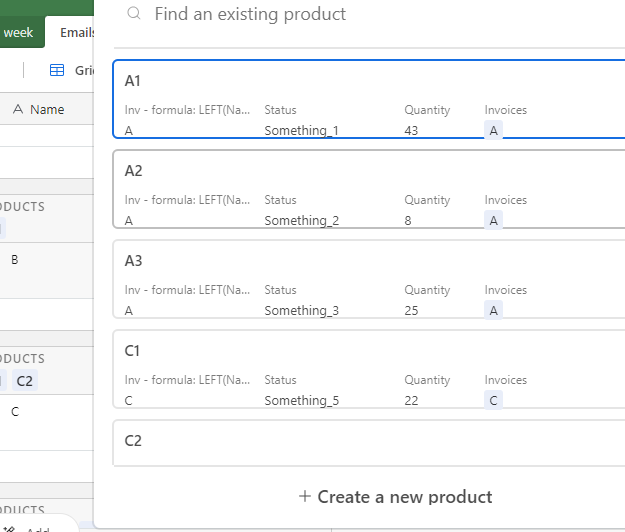Image resolution: width=625 pixels, height=532 pixels.
Task: Select the A1 product record card
Action: (x=369, y=99)
